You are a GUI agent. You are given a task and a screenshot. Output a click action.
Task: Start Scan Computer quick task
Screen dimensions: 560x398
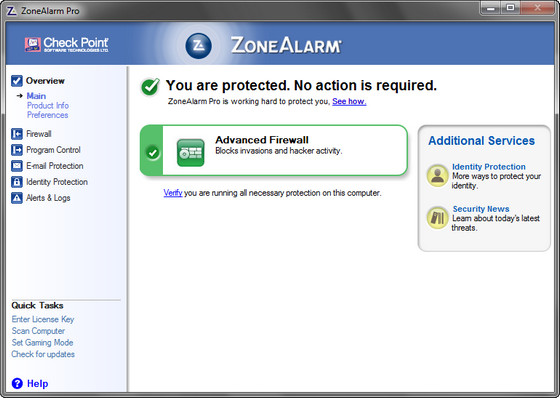pyautogui.click(x=38, y=331)
